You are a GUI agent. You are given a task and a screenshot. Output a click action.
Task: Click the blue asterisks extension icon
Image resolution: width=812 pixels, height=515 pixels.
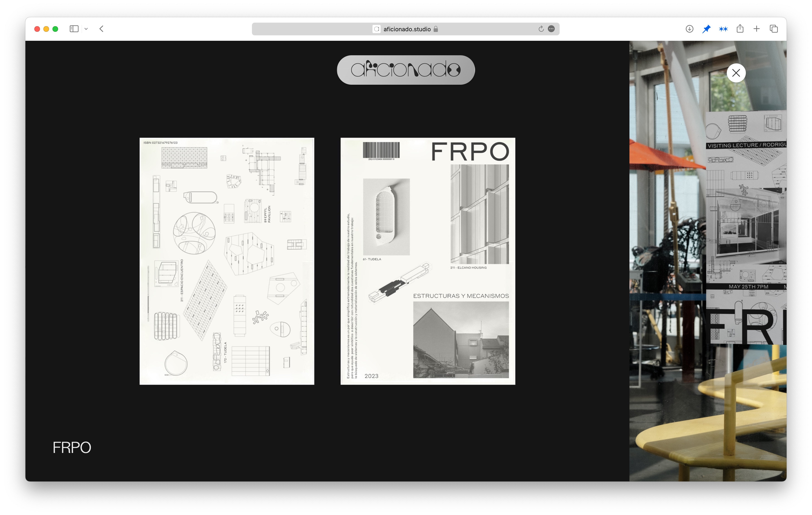pyautogui.click(x=723, y=29)
